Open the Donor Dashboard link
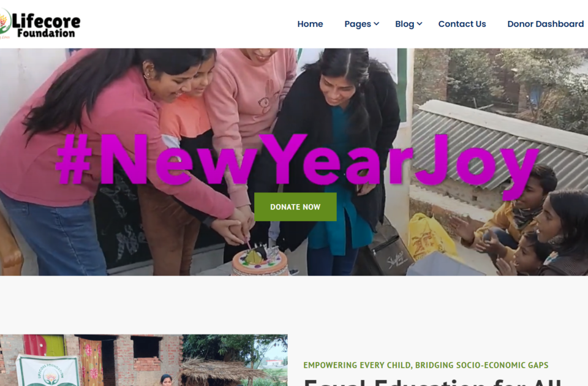Screen dimensions: 588x386 [x=546, y=24]
